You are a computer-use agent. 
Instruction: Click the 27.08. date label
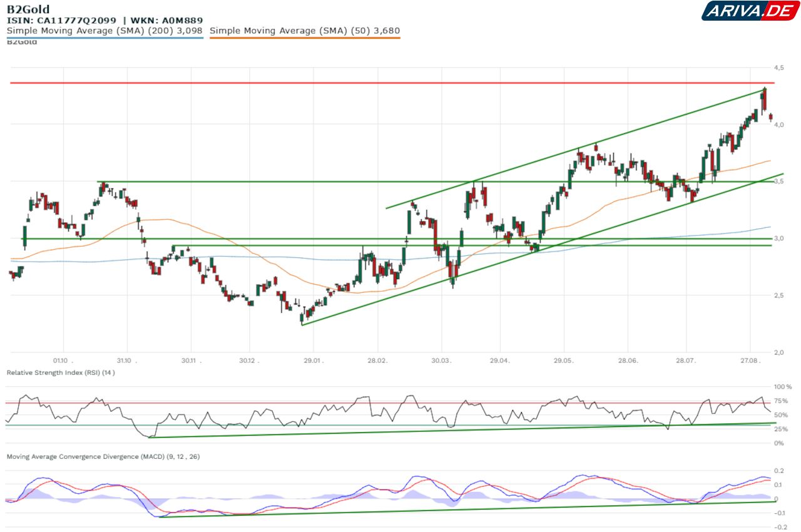(750, 361)
